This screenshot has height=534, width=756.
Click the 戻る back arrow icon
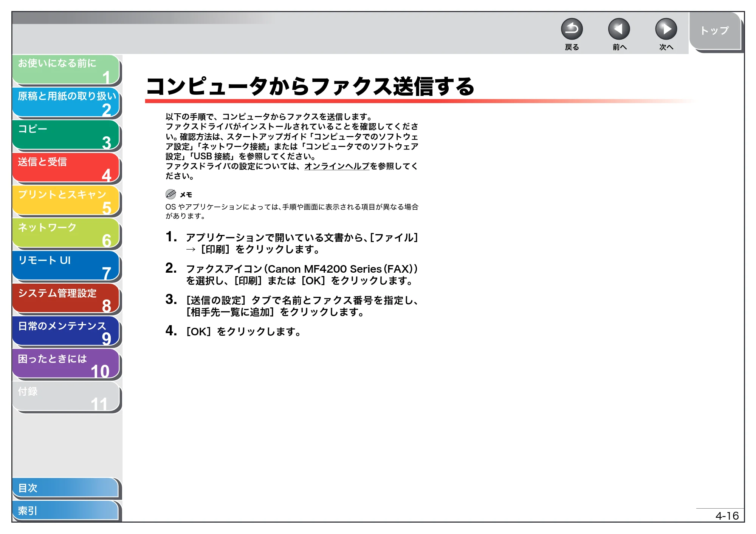[572, 29]
